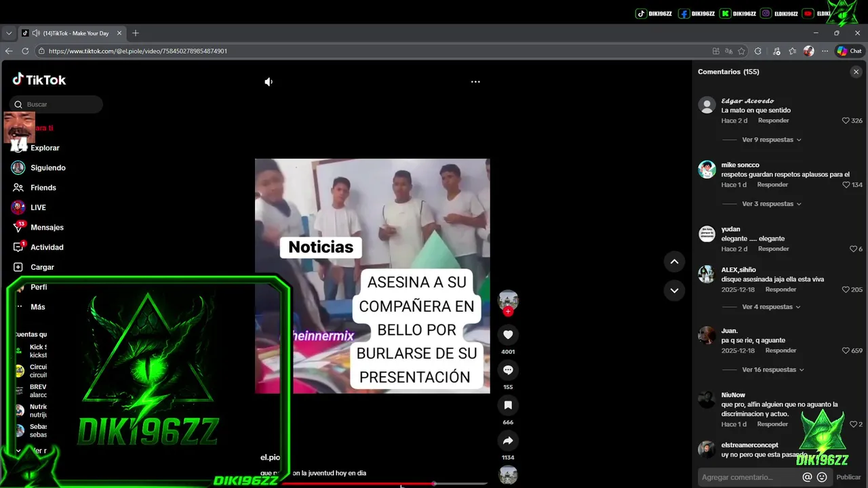
Task: Insert a mention with the @ icon
Action: pyautogui.click(x=807, y=477)
